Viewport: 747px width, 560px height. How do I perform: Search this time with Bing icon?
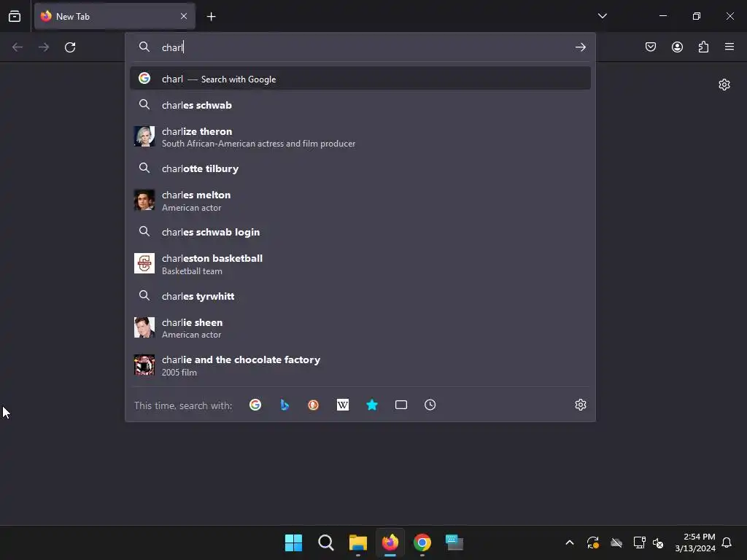point(285,405)
